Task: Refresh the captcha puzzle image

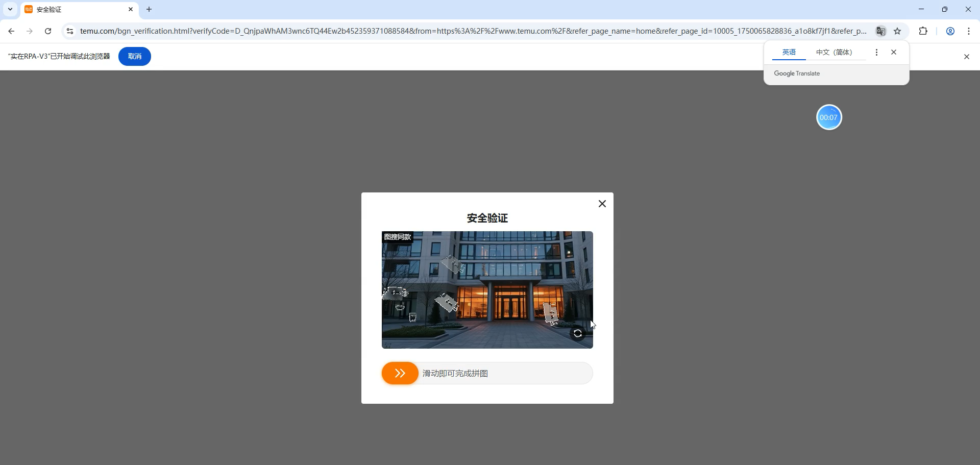Action: point(577,333)
